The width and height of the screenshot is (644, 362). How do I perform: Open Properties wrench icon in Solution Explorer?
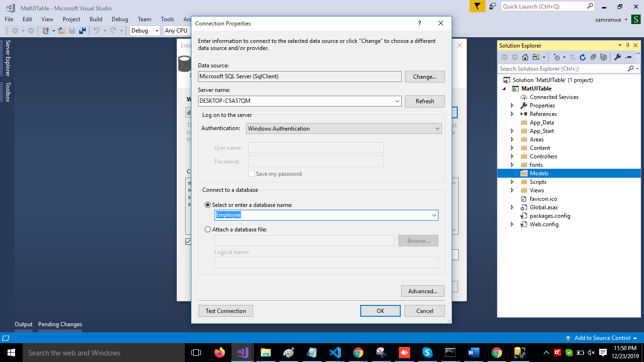coord(618,57)
